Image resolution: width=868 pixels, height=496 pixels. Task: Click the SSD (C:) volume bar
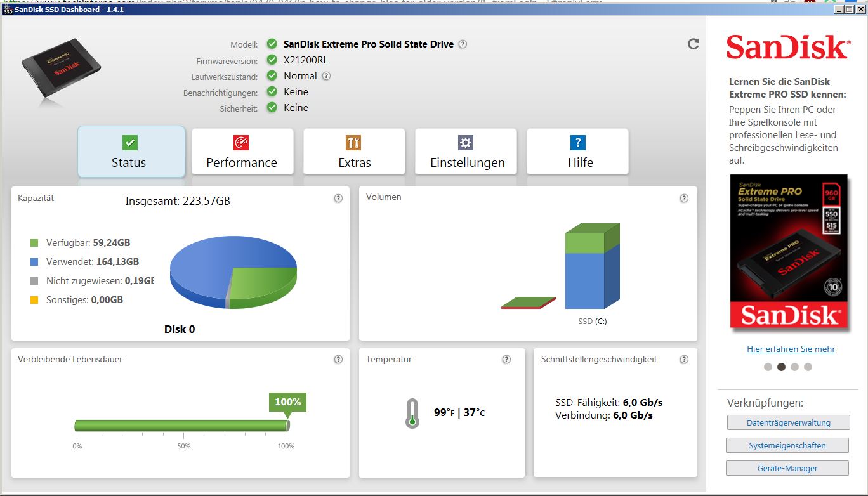tap(593, 266)
